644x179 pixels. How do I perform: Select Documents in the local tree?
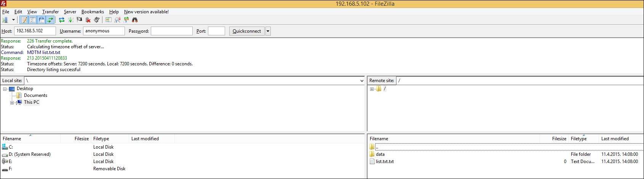point(35,95)
